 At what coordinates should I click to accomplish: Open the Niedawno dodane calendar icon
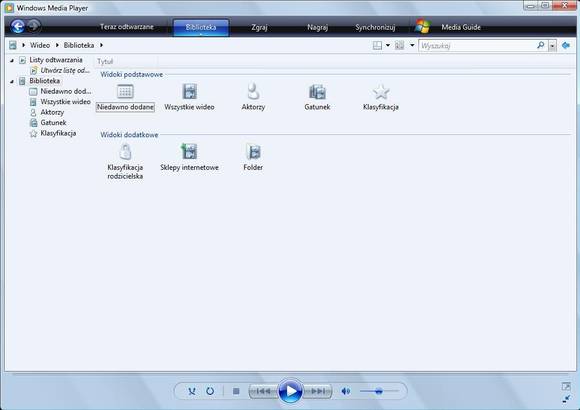click(x=125, y=91)
